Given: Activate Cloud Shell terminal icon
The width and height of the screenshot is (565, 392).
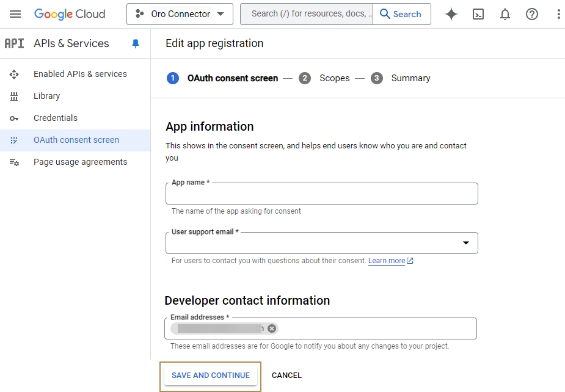Looking at the screenshot, I should click(478, 14).
